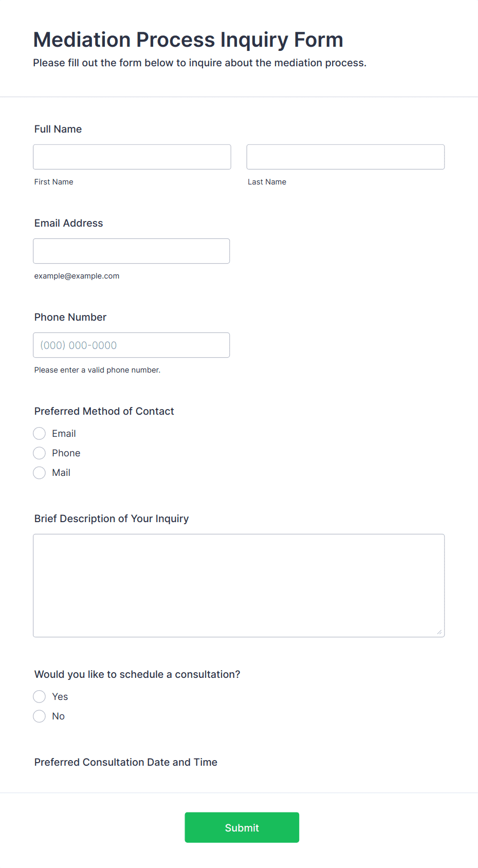Focus the Email Address text box
478x868 pixels.
tap(132, 251)
